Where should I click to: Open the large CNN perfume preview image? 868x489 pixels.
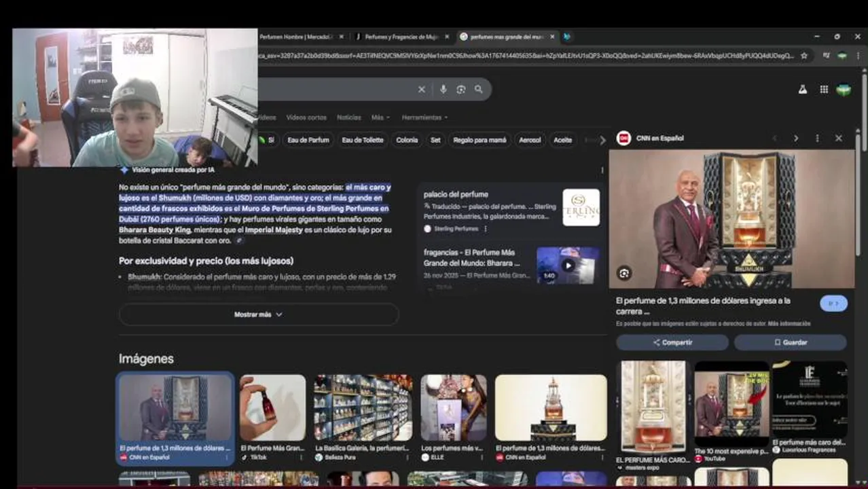[731, 219]
